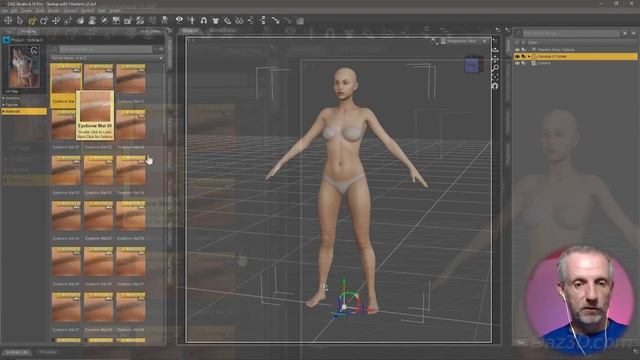Select the Translate tool with crossed arrows
This screenshot has height=360, width=640.
point(56,20)
